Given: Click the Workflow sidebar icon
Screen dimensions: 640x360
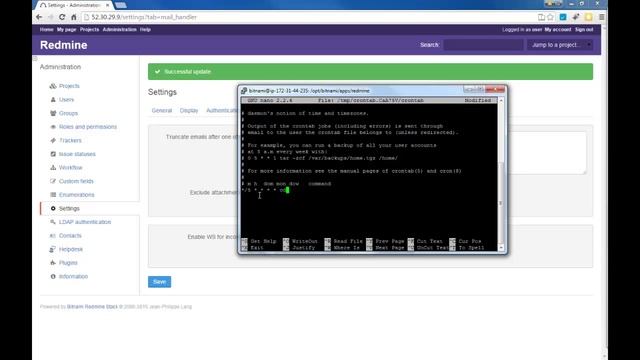Looking at the screenshot, I should pos(53,168).
